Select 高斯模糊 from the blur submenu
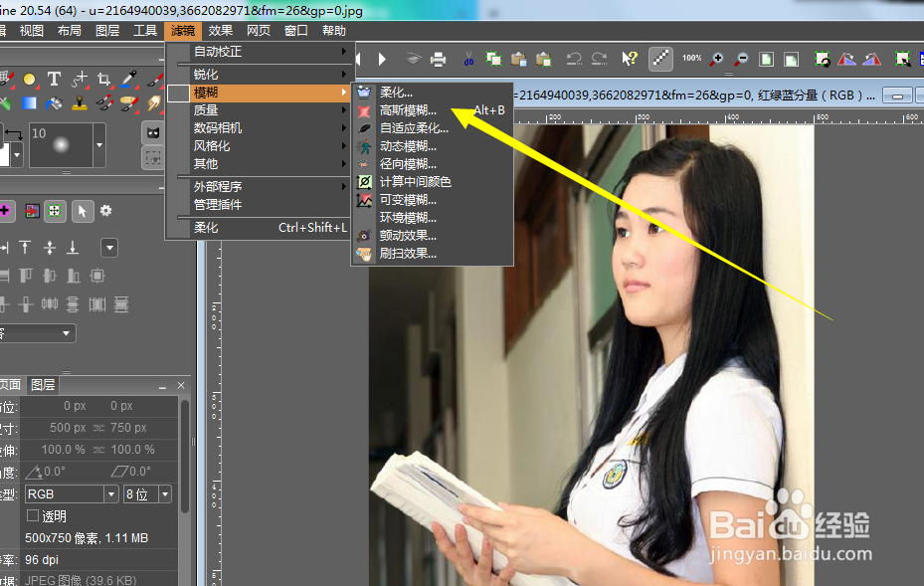 point(408,107)
